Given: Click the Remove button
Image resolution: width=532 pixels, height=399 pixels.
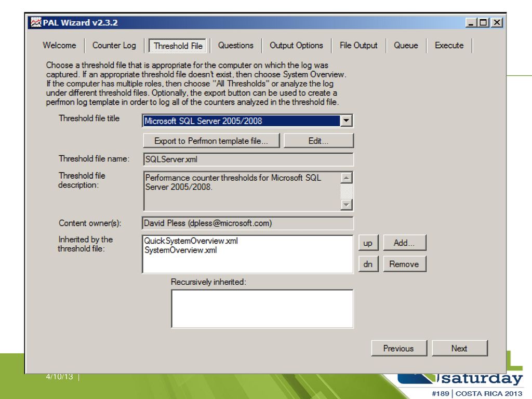Looking at the screenshot, I should [x=404, y=264].
